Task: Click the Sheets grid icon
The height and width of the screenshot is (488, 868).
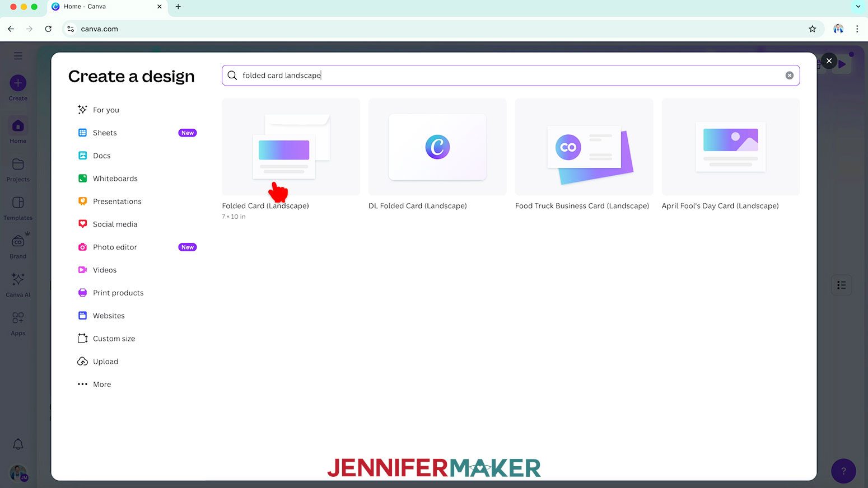Action: [82, 133]
